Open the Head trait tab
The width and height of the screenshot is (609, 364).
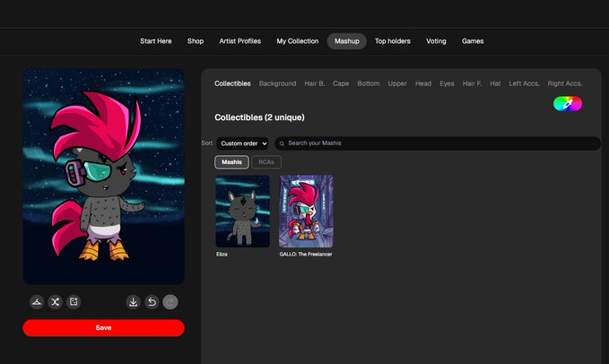423,83
